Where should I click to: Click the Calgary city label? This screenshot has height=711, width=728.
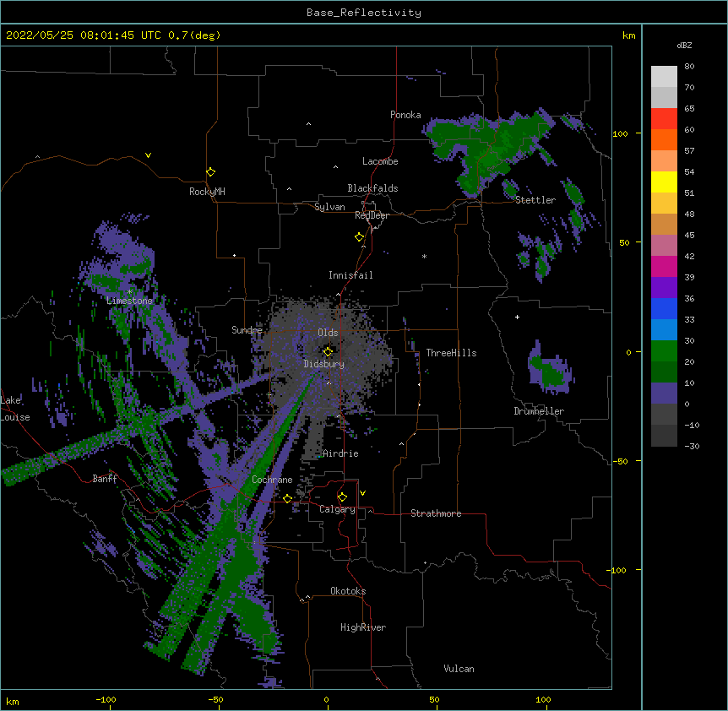[337, 509]
